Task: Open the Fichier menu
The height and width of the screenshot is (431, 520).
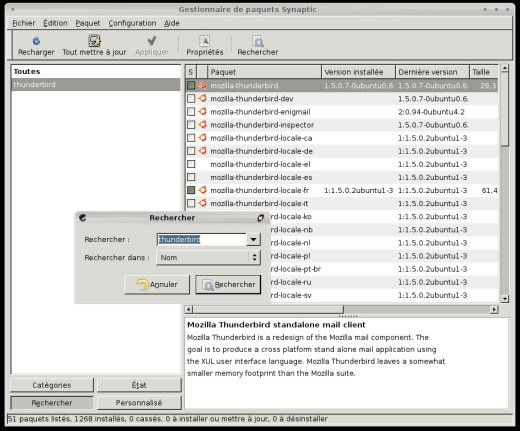Action: (24, 23)
